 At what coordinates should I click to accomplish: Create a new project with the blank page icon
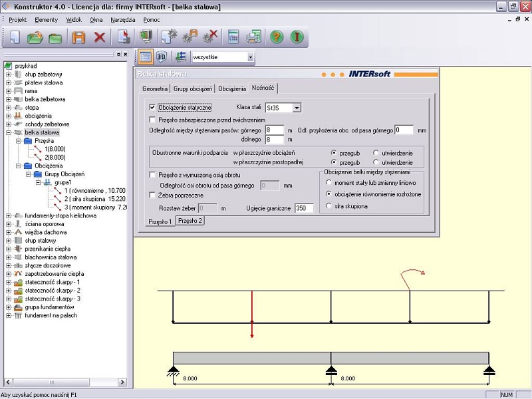click(15, 37)
